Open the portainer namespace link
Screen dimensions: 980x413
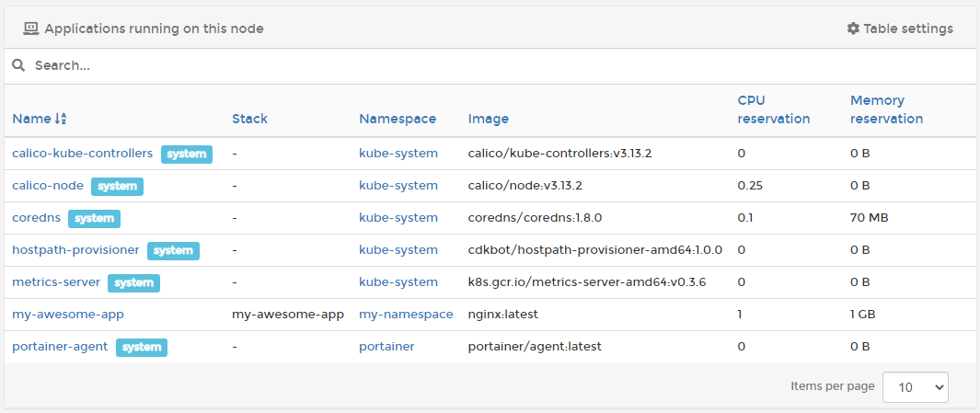click(386, 347)
